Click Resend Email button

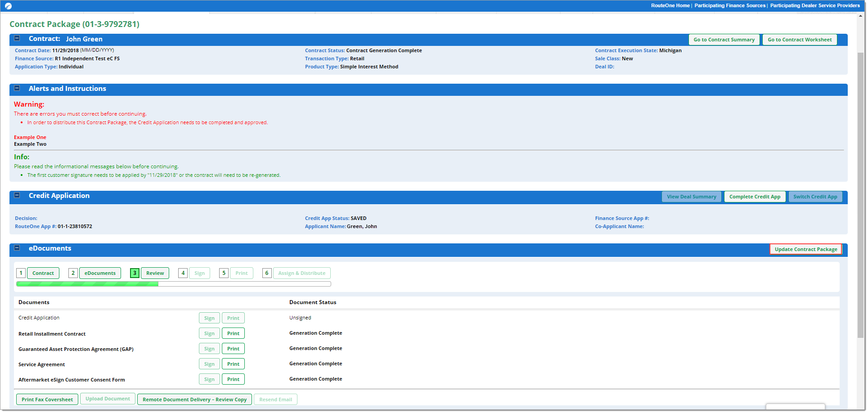tap(275, 400)
